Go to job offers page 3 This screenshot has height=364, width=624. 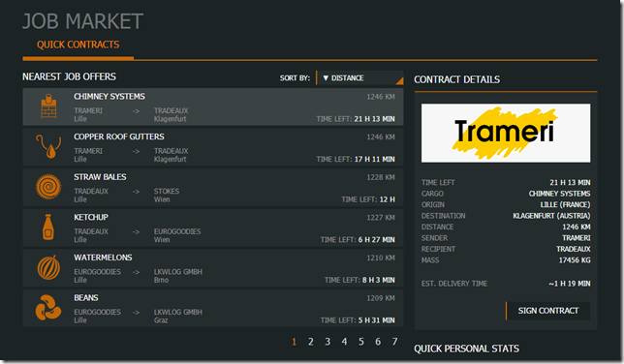pos(328,342)
